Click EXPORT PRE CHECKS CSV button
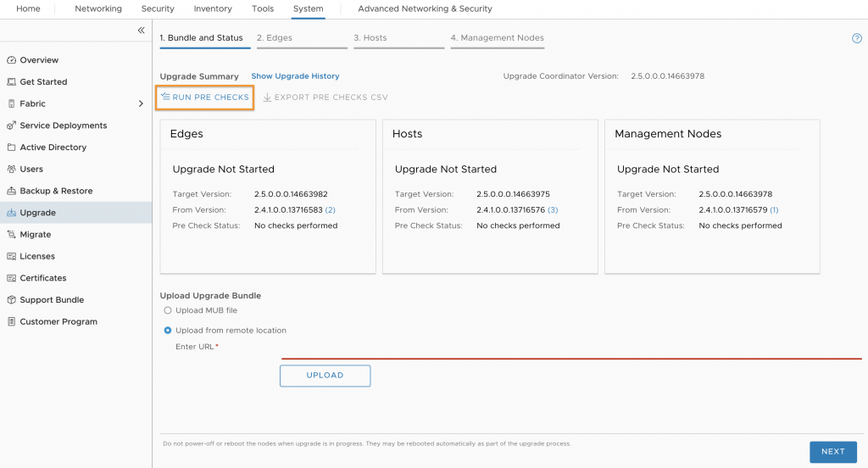 tap(325, 97)
